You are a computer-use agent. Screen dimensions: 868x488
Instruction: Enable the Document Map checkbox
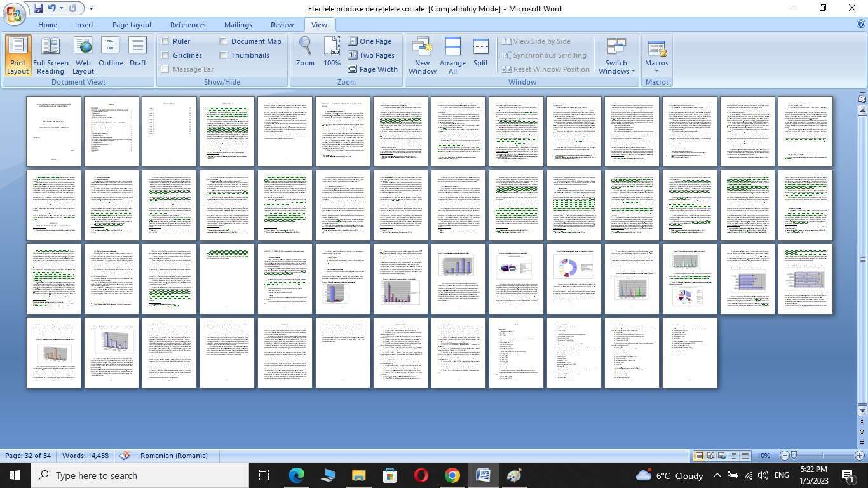pyautogui.click(x=224, y=41)
